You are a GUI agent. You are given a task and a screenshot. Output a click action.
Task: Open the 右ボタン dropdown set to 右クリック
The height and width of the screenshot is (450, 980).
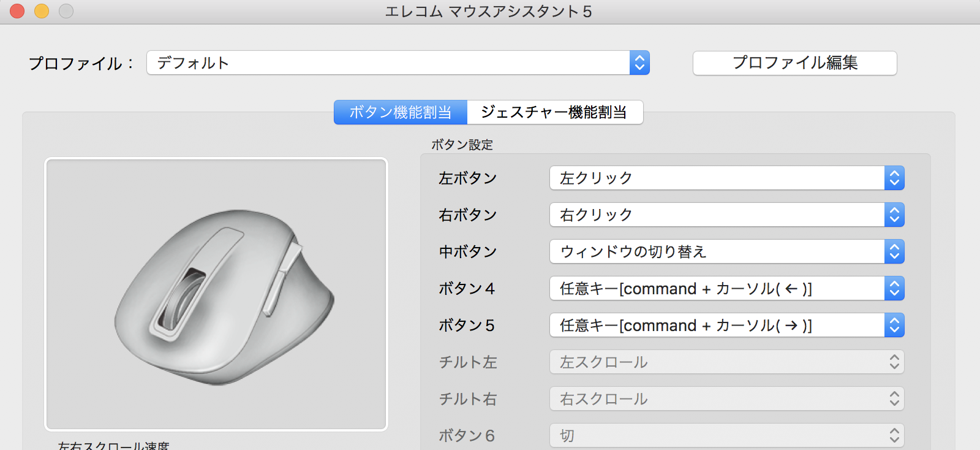(x=727, y=215)
